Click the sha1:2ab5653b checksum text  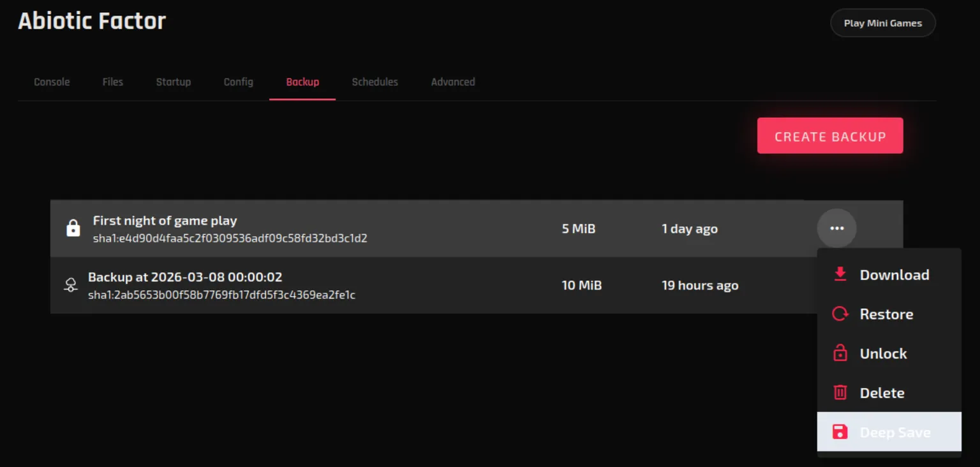[221, 295]
